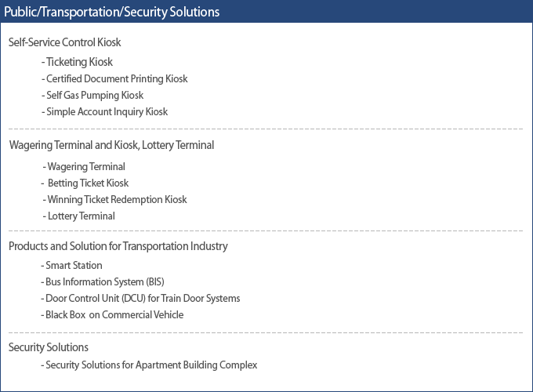Viewport: 533px width, 392px height.
Task: Click the dashed divider below Lottery Terminal
Action: pyautogui.click(x=266, y=230)
